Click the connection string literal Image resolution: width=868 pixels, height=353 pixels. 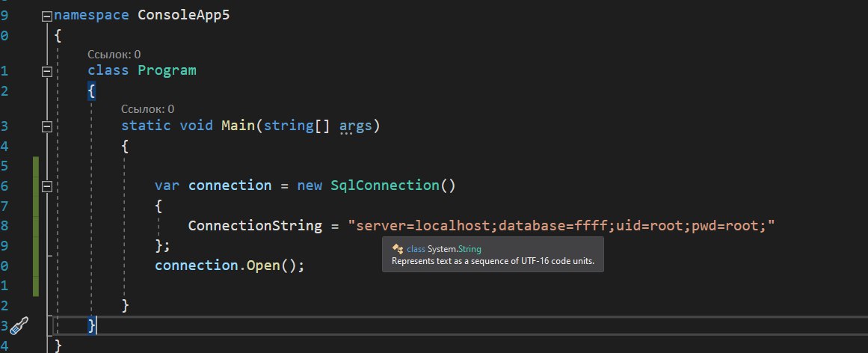point(561,226)
